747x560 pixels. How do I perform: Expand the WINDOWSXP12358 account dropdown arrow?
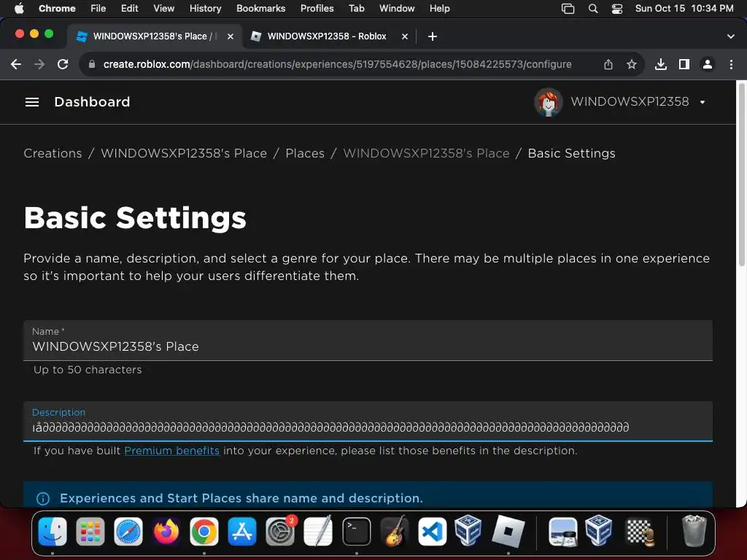tap(703, 102)
